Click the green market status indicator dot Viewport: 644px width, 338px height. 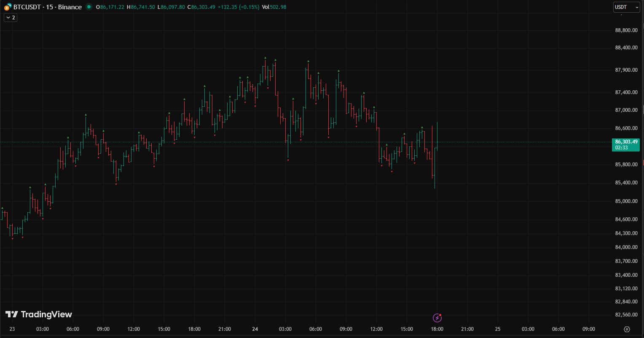[89, 7]
